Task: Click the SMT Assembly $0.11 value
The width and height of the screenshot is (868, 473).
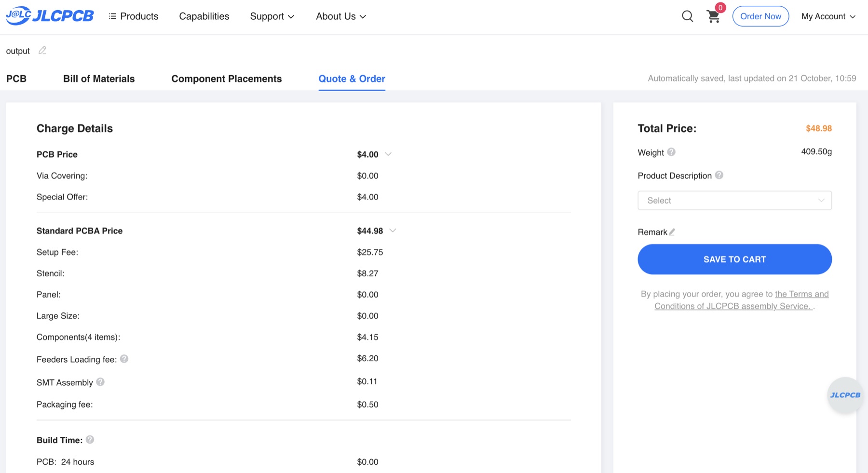Action: (x=367, y=381)
